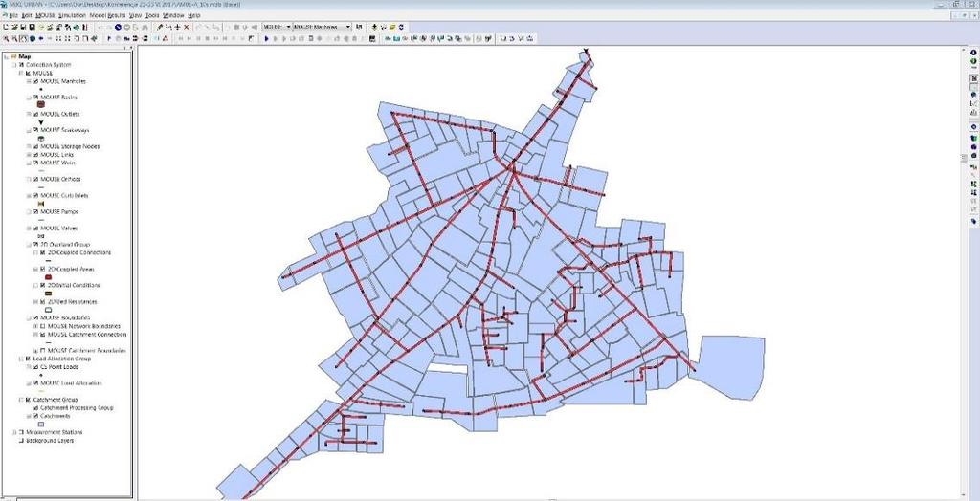Open the Help menu

point(194,15)
